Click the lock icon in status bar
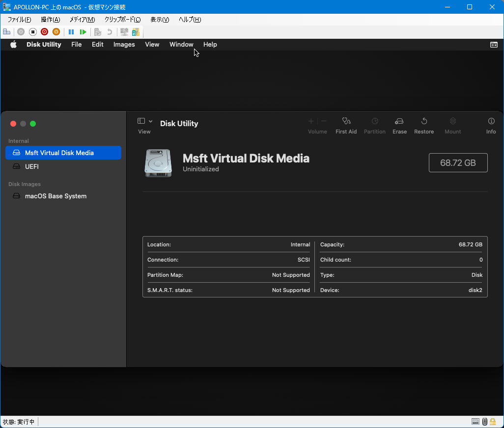504x428 pixels. [x=493, y=422]
